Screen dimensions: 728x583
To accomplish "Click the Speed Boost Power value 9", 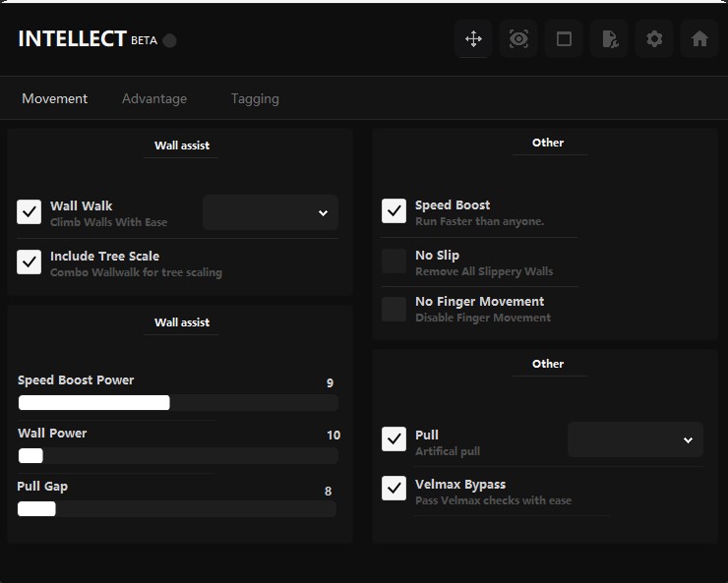I will (x=330, y=383).
